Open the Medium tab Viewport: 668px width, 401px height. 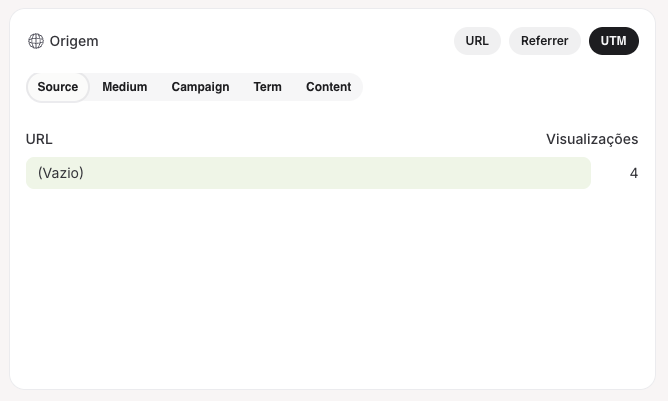[125, 87]
